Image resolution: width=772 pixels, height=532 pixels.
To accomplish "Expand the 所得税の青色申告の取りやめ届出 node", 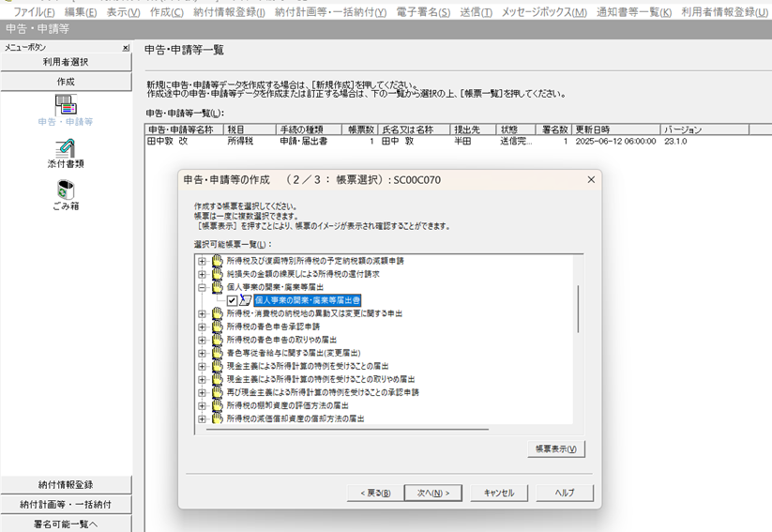I will 202,340.
